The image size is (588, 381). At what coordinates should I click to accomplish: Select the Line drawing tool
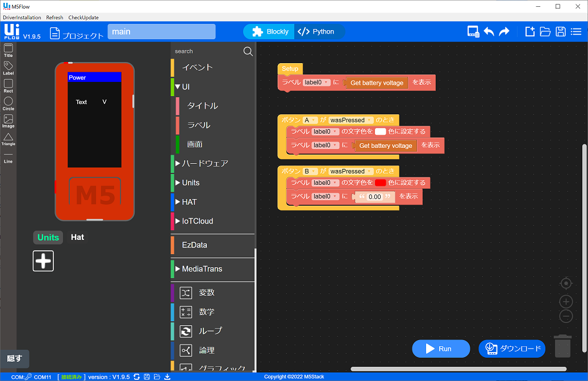(9, 158)
